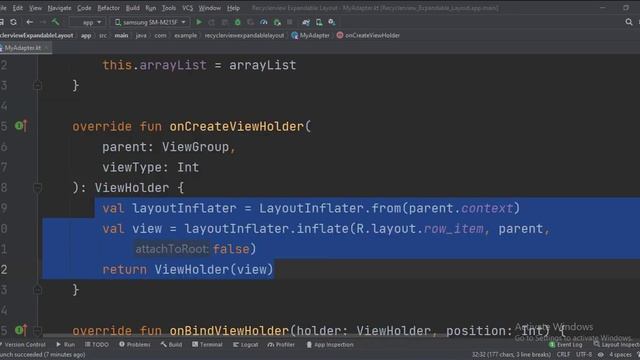Viewport: 640px width, 360px height.
Task: Click Apply Changes and Restart Activity icon
Action: pos(212,22)
